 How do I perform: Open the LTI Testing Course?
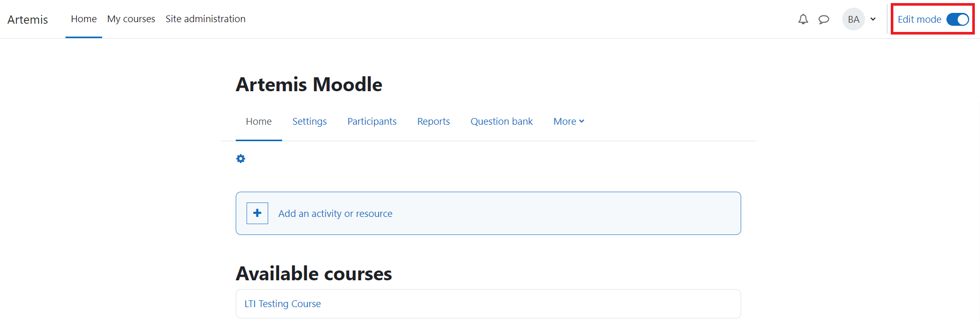(x=283, y=303)
